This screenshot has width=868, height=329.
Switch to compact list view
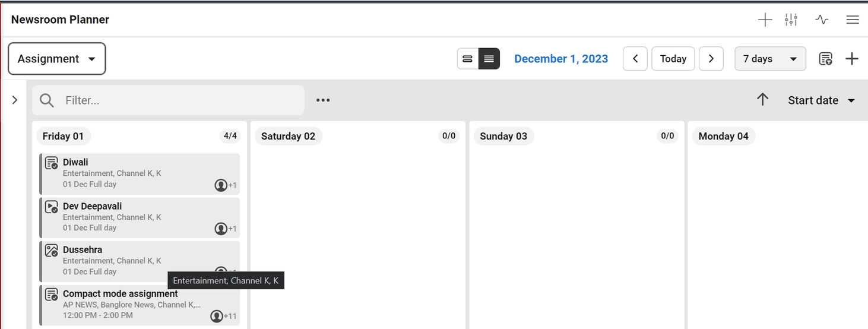click(x=468, y=59)
